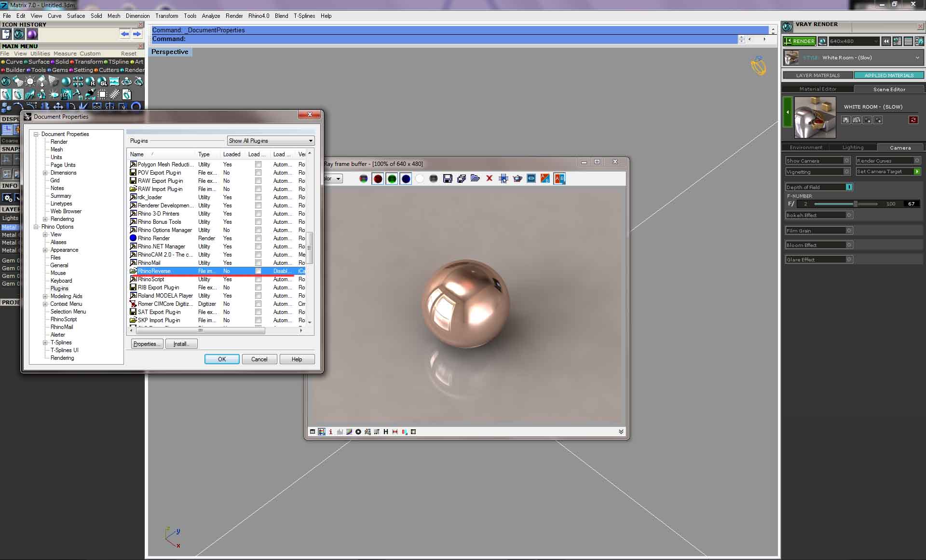926x560 pixels.
Task: Adjust the F-Number slider
Action: pos(855,204)
